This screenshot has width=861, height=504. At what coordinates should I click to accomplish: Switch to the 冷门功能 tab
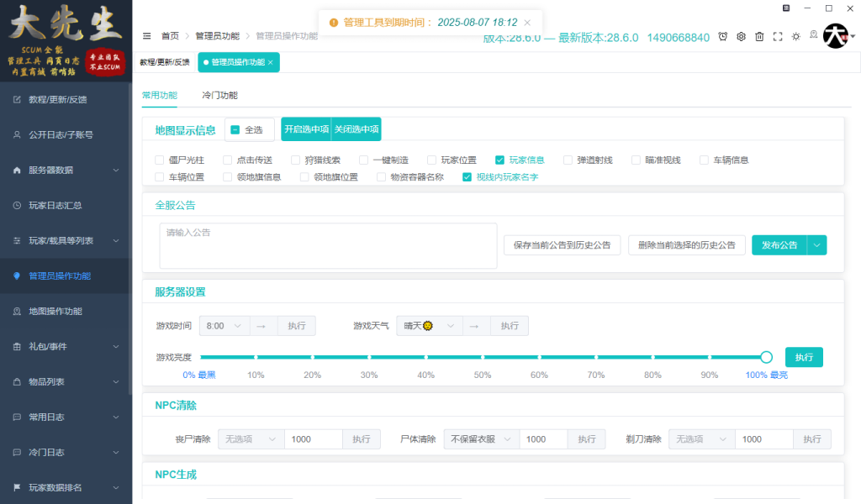coord(219,95)
